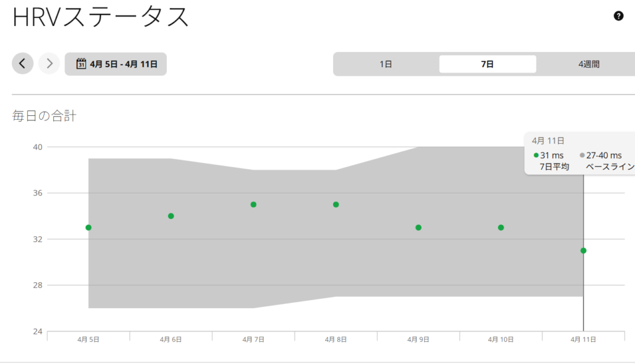Select the 7日 view tab
Image resolution: width=635 pixels, height=364 pixels.
(x=487, y=64)
